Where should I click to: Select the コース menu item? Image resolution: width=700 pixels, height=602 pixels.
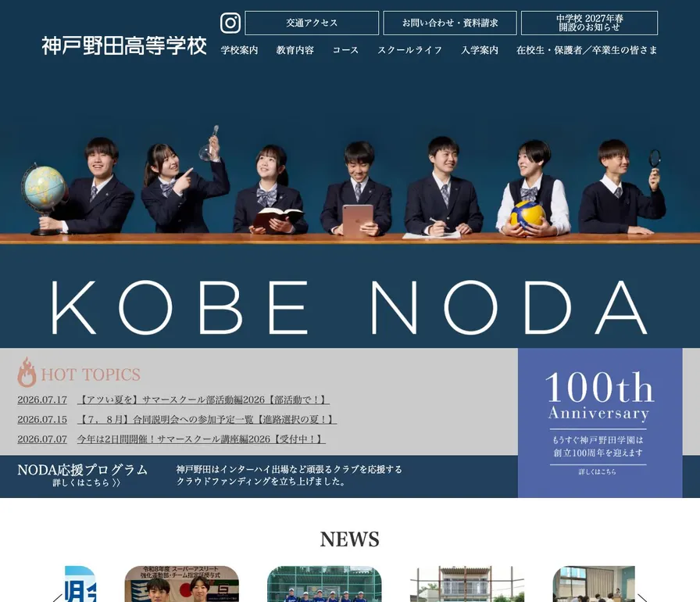point(345,50)
